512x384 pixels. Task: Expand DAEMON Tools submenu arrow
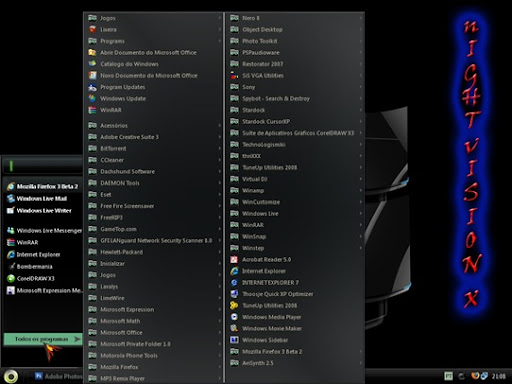pos(220,183)
